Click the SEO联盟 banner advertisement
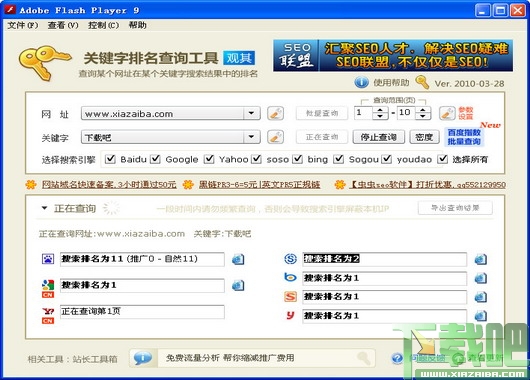The height and width of the screenshot is (380, 530). click(393, 55)
